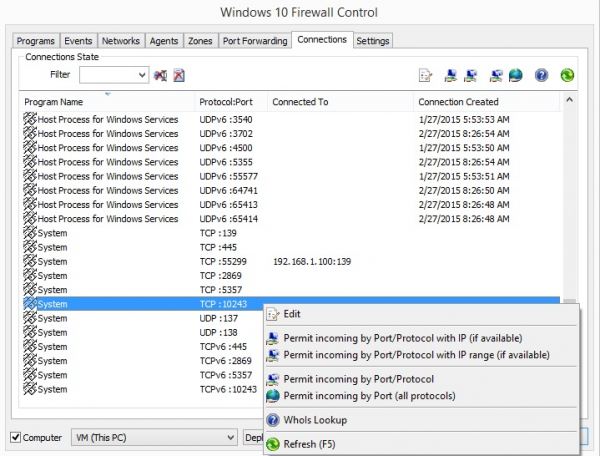The width and height of the screenshot is (600, 456).
Task: Select menu item Permit incoming by Port/Protocol
Action: tap(422, 379)
